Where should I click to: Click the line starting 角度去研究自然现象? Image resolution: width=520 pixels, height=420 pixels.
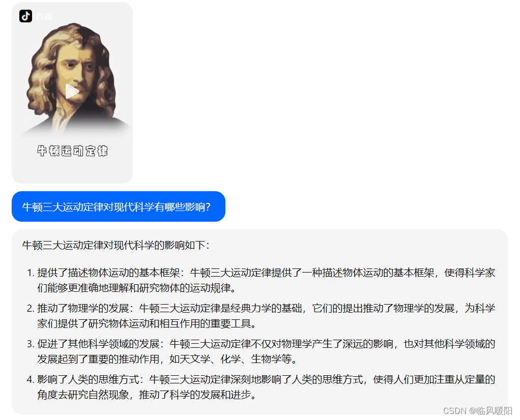point(148,395)
